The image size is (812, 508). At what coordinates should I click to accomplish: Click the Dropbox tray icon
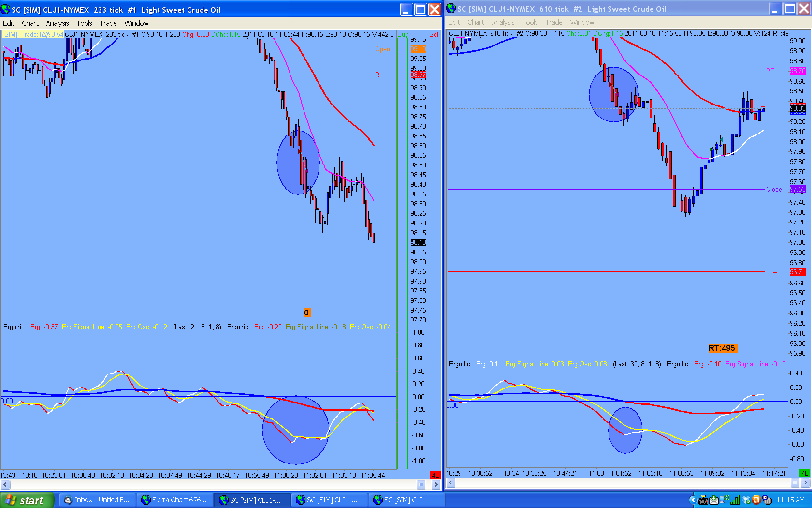click(x=746, y=500)
